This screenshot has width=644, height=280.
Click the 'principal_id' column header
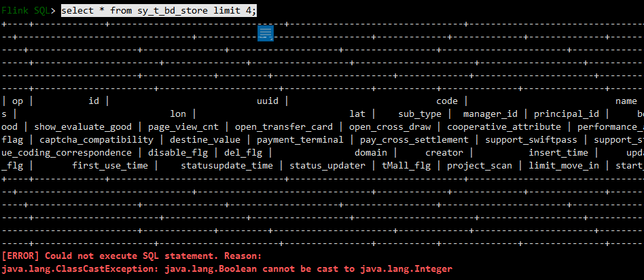tap(567, 114)
